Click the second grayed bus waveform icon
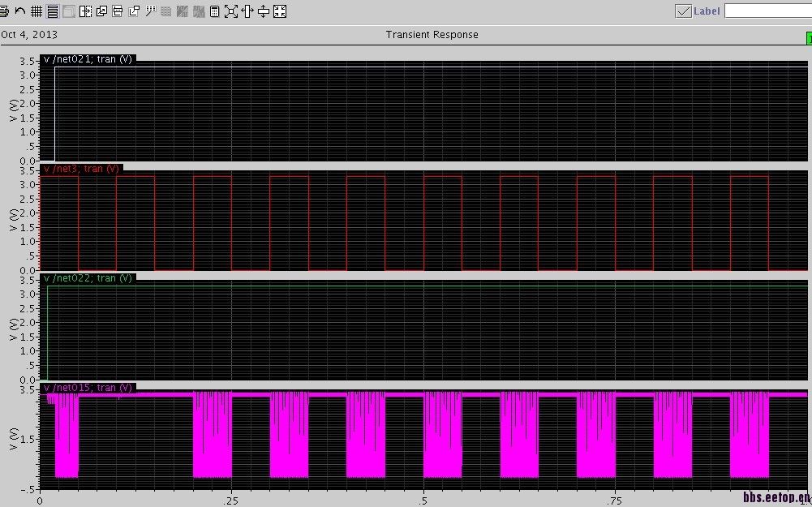The image size is (812, 507). point(199,11)
